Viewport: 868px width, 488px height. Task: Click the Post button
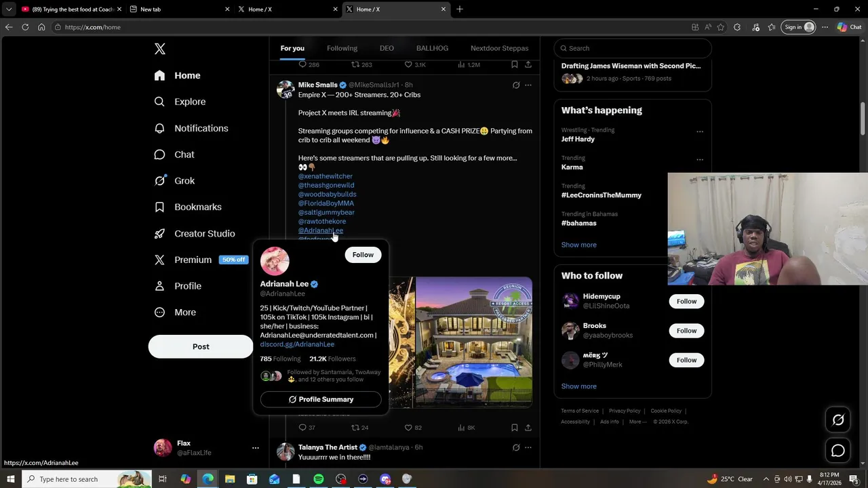click(201, 346)
